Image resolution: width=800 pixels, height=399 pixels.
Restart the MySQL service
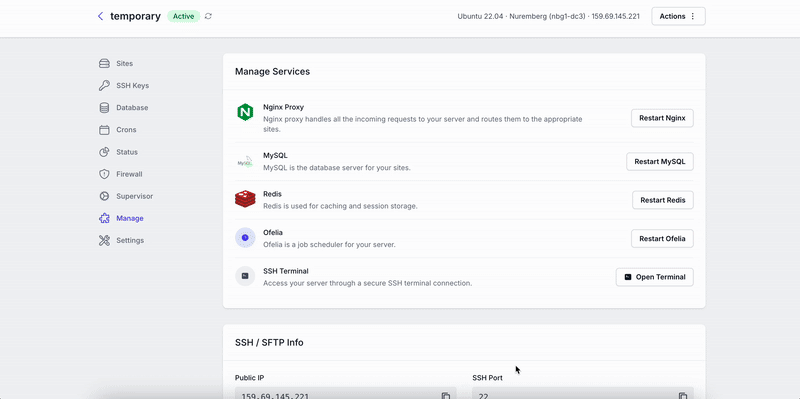tap(660, 161)
